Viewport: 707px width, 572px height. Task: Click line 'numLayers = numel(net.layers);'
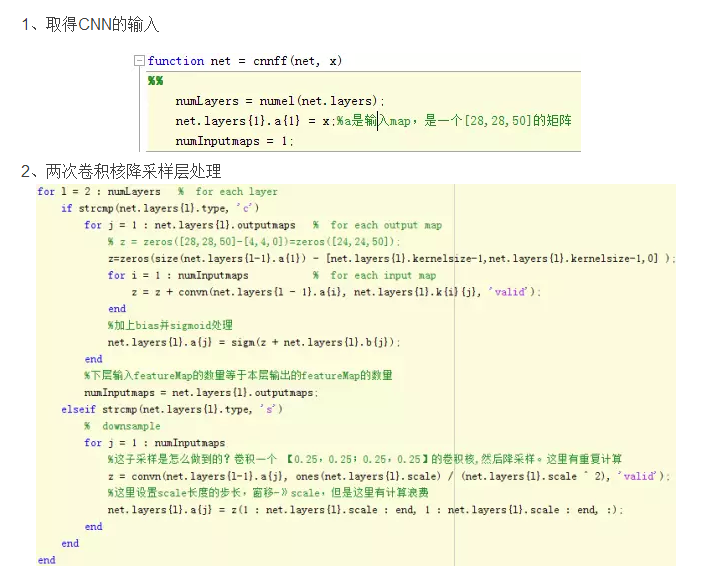pyautogui.click(x=280, y=101)
